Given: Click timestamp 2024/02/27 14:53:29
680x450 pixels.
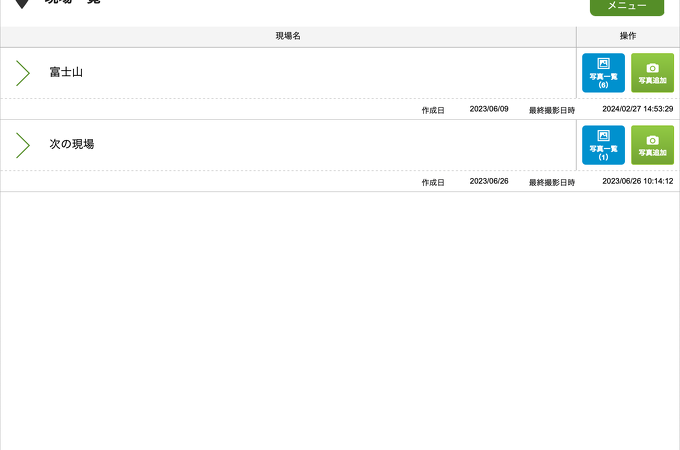Looking at the screenshot, I should pos(637,109).
